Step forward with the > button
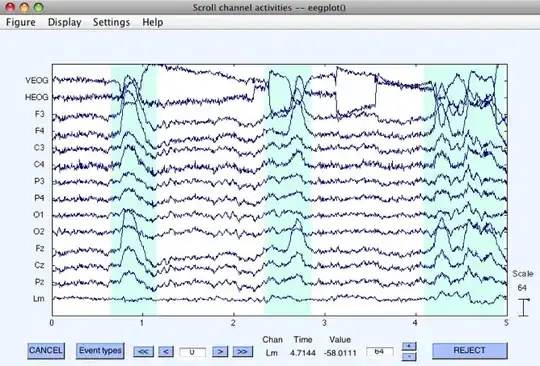 (220, 352)
